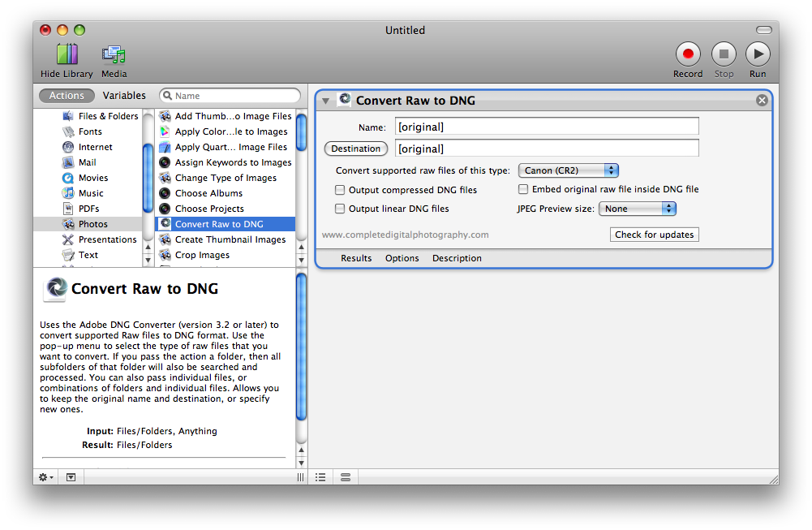Click the Apply Quartz filter action icon

click(x=165, y=147)
